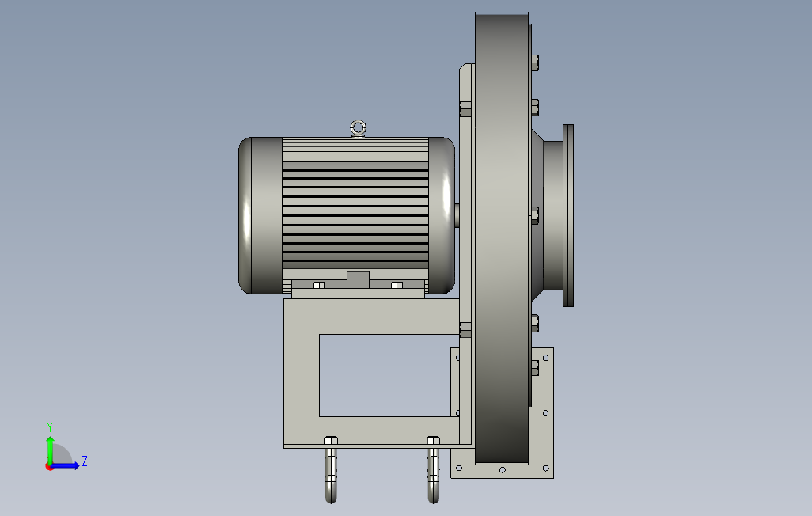Select the motor support bracket frame

(301, 373)
